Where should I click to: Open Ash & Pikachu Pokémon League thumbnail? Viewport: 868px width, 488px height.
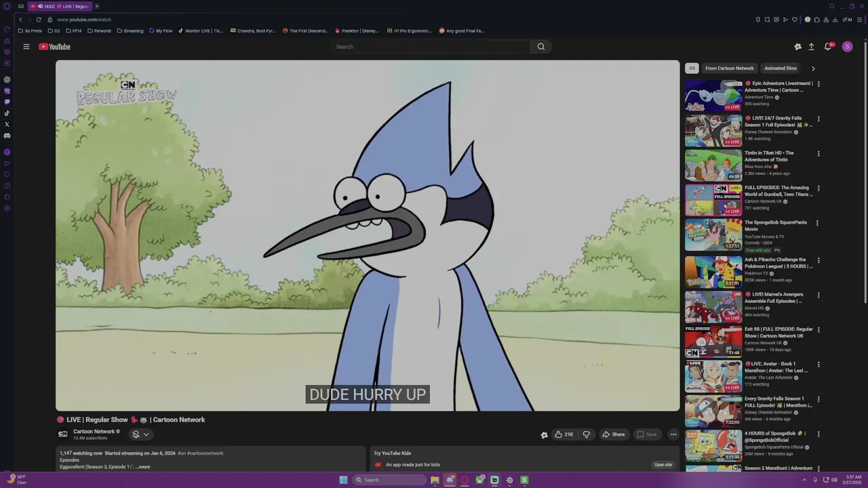(x=713, y=271)
